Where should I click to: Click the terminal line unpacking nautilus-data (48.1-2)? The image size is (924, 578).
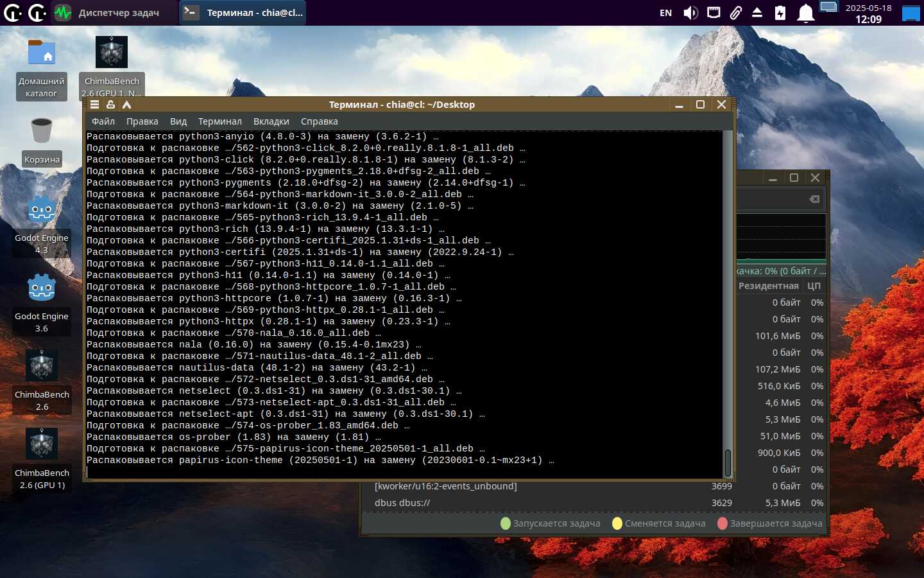257,368
